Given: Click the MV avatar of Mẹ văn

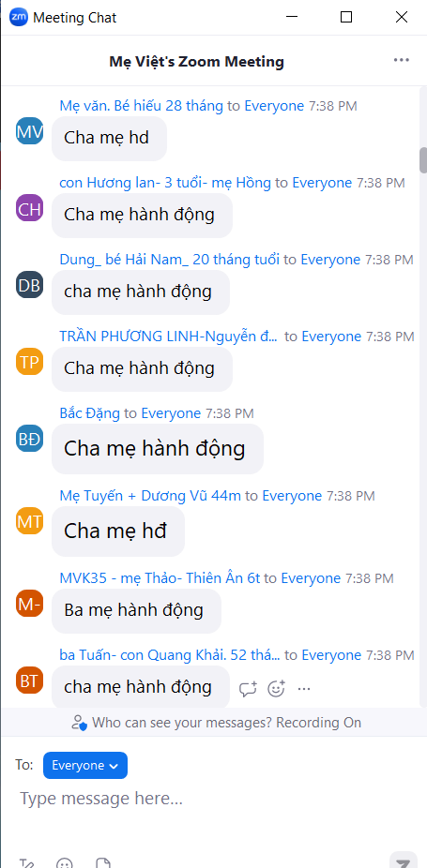Looking at the screenshot, I should pos(29,131).
